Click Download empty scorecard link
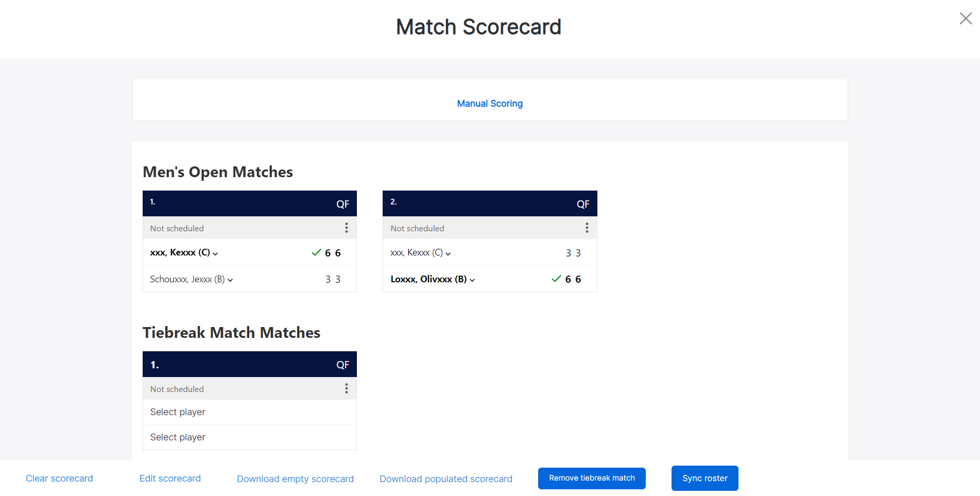The height and width of the screenshot is (496, 980). [x=295, y=479]
